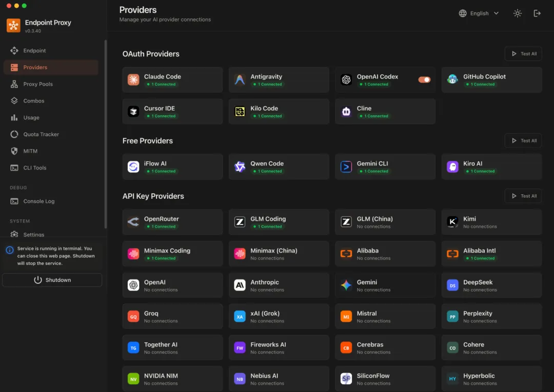Select the Cerebras provider card
The width and height of the screenshot is (554, 392).
(385, 347)
